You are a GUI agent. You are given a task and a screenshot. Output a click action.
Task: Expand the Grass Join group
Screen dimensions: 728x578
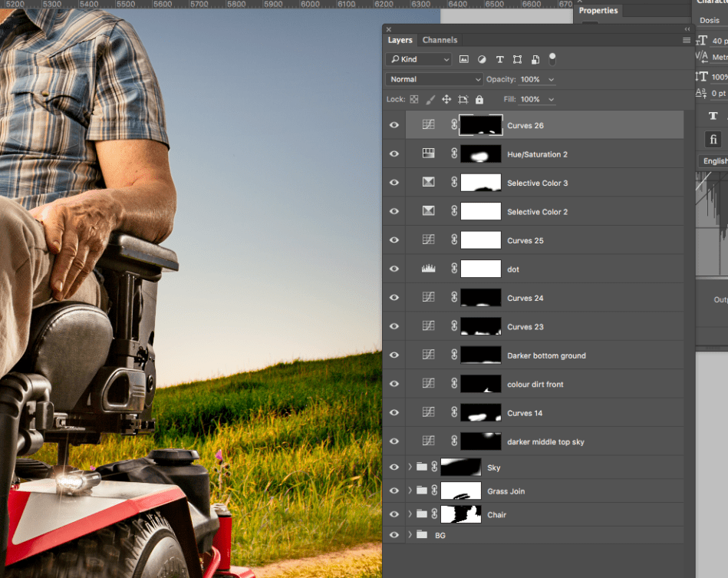pyautogui.click(x=410, y=491)
